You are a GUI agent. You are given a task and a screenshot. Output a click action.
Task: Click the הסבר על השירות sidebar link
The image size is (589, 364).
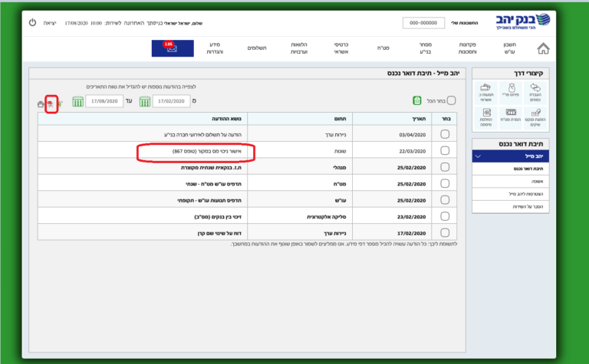505,208
